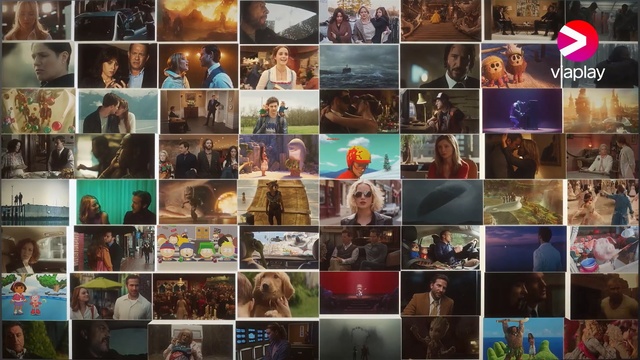Select the woman in profile with short hair thumbnail
Screen dimensions: 640x360
[x=38, y=65]
